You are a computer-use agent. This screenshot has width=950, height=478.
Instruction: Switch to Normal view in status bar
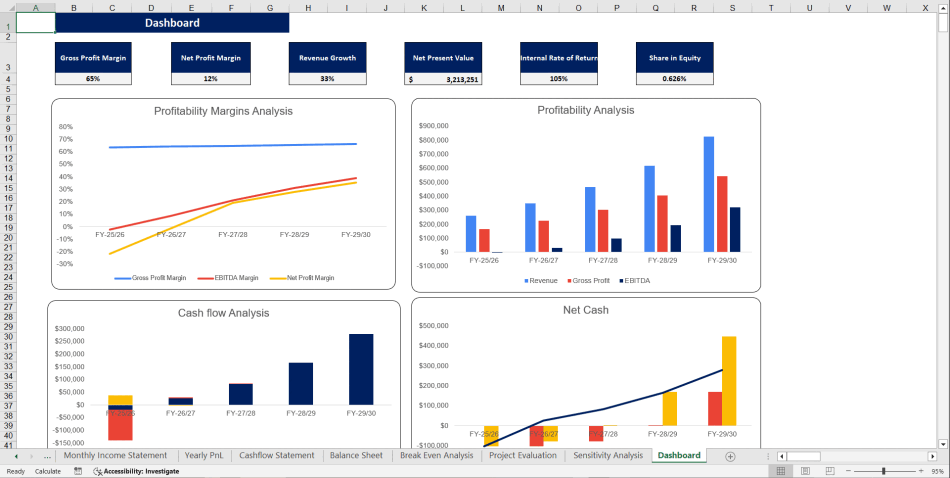[x=779, y=471]
